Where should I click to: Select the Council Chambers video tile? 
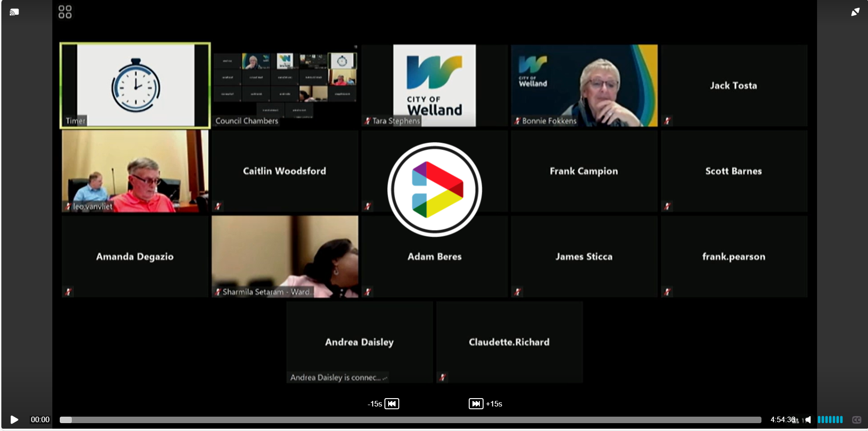285,85
